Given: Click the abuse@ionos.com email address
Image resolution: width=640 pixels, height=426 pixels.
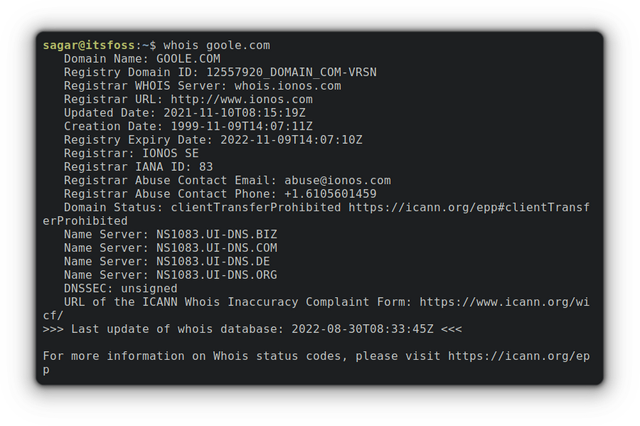Looking at the screenshot, I should [337, 181].
